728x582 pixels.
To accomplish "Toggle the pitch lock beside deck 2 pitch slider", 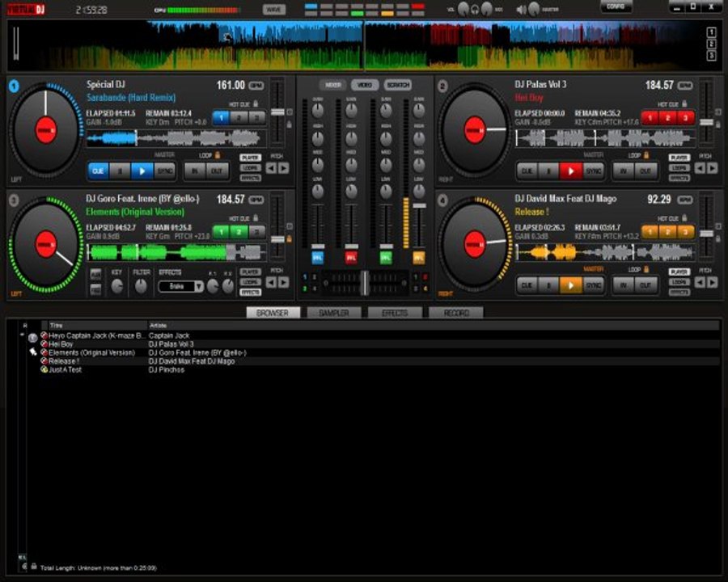I will tap(717, 124).
